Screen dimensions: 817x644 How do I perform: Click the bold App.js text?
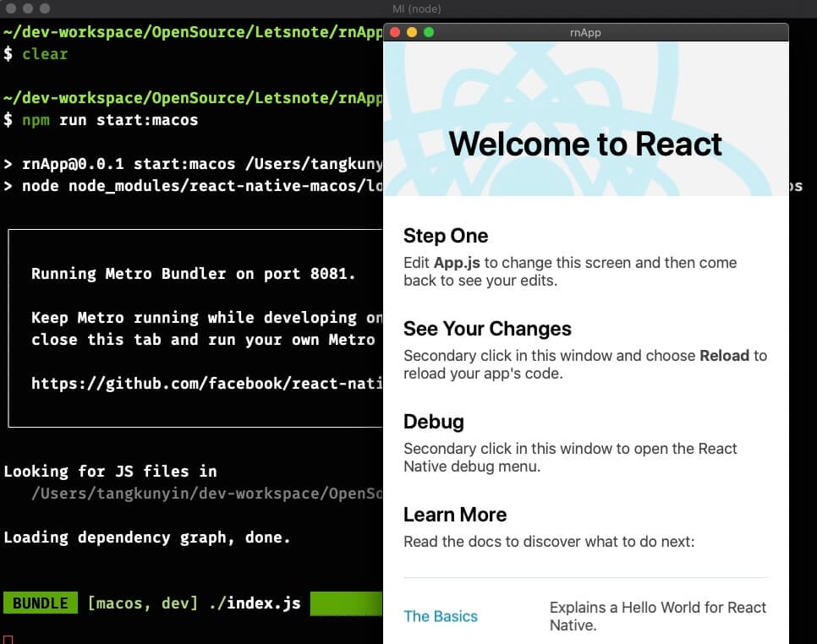(458, 263)
